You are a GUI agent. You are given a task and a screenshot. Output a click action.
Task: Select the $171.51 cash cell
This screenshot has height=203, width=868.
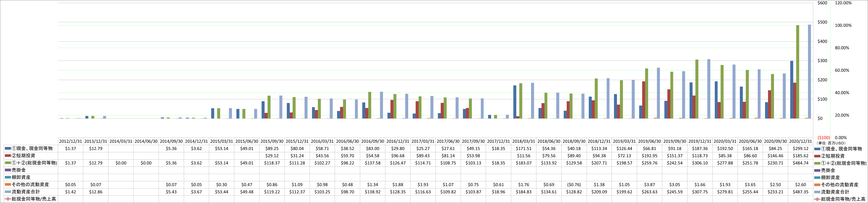point(524,148)
